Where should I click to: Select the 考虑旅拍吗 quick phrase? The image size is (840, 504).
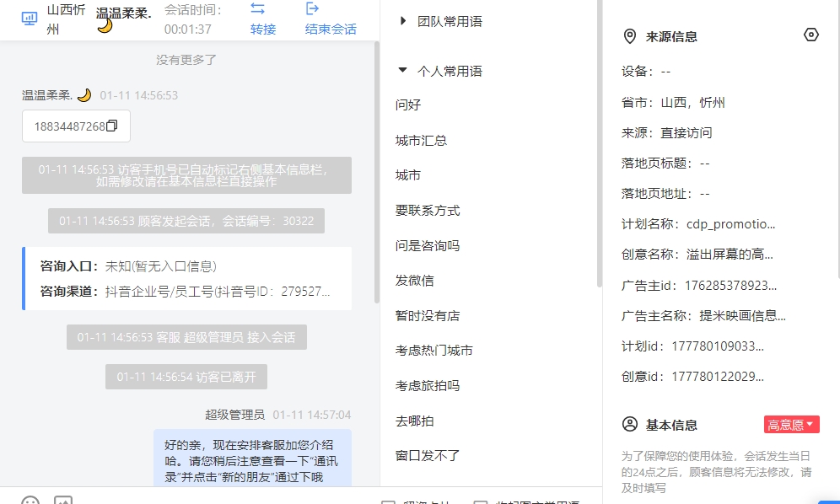coord(428,386)
